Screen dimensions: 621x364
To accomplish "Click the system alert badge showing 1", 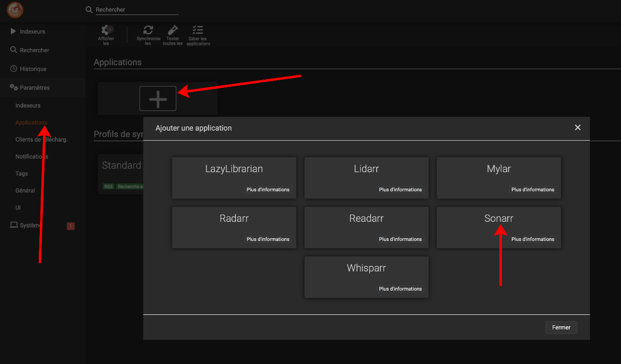I will tap(71, 226).
